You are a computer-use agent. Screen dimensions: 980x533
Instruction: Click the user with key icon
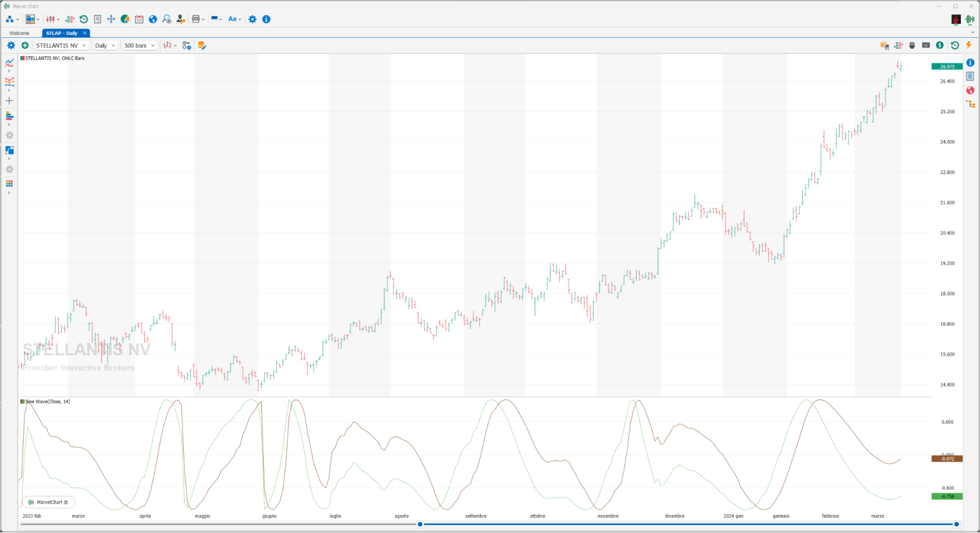(x=180, y=19)
